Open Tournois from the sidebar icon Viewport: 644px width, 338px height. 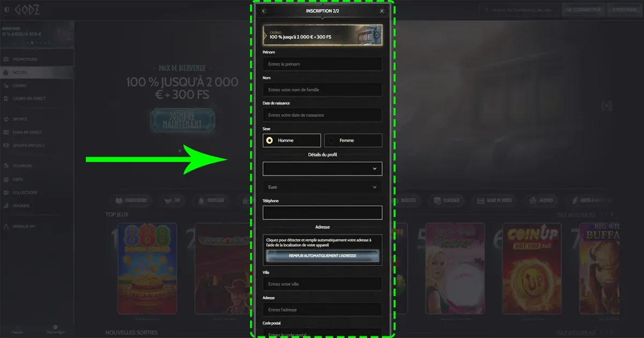coord(6,166)
